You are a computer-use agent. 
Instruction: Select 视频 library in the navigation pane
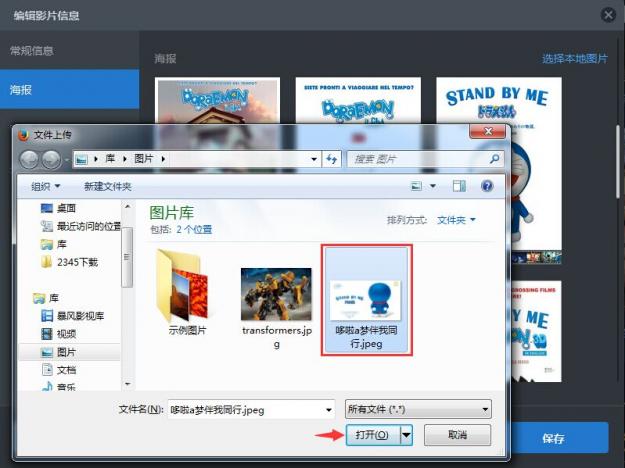coord(59,334)
